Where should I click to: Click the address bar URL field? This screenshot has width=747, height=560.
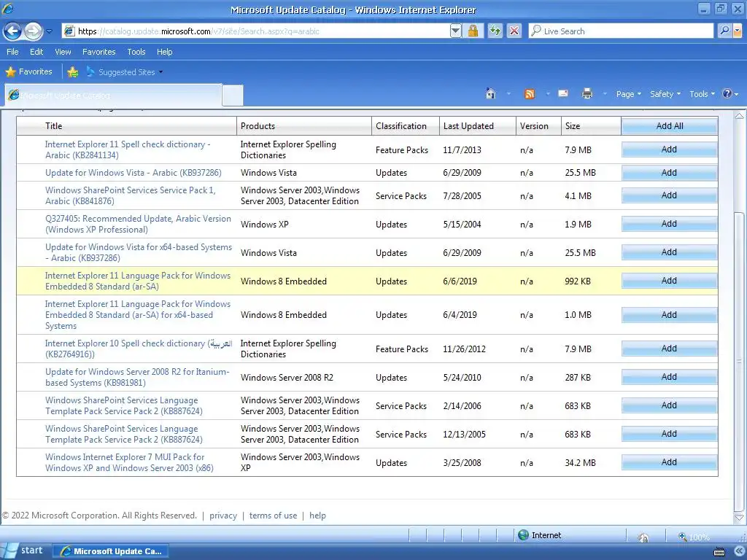pos(256,31)
